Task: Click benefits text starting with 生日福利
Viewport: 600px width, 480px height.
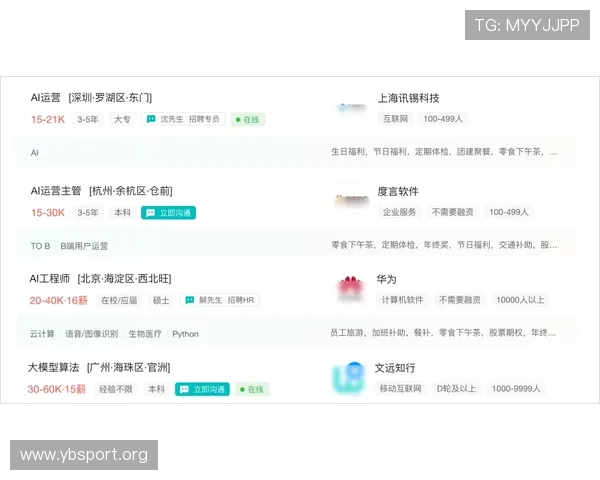Action: tap(444, 152)
